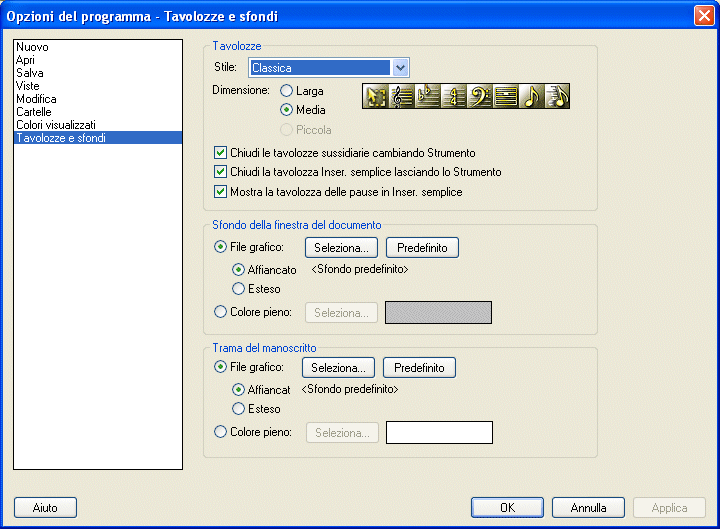Toggle Chiudi la tavolozza Inser. semplice checkbox
This screenshot has height=529, width=720.
220,172
